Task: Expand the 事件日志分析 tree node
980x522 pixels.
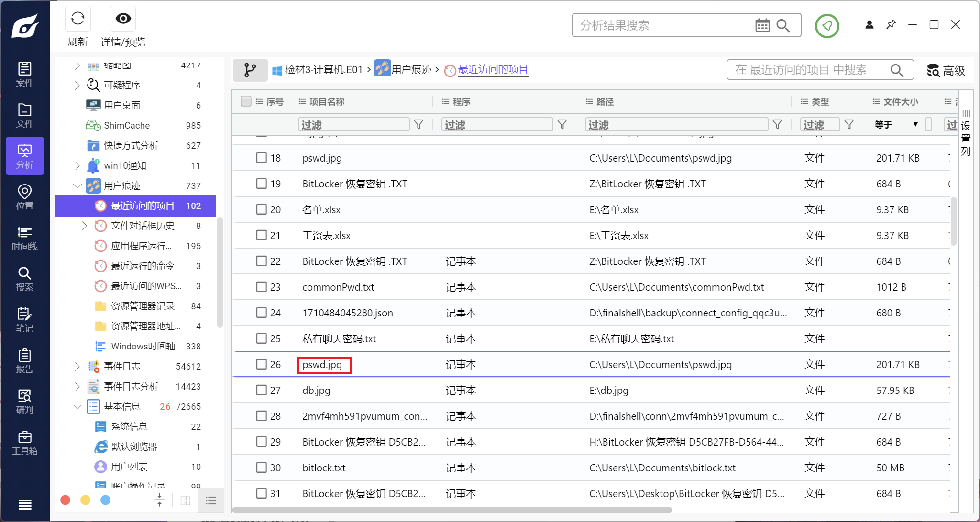Action: pos(77,386)
